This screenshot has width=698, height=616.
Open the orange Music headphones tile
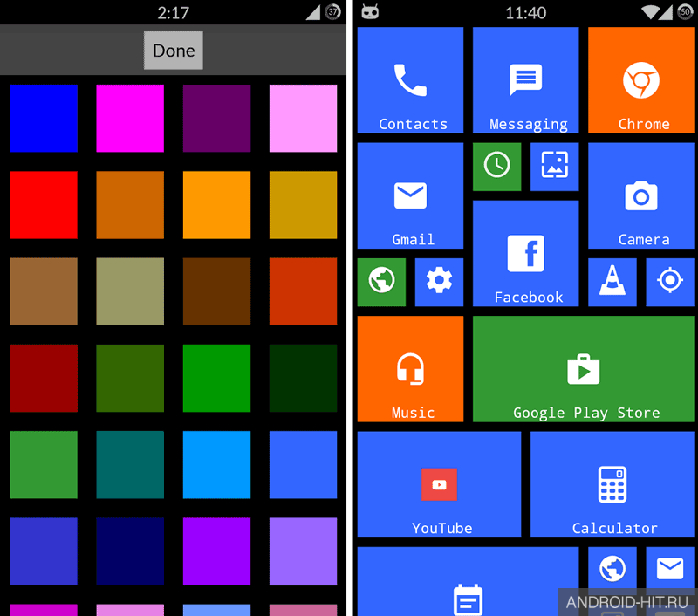(x=410, y=369)
